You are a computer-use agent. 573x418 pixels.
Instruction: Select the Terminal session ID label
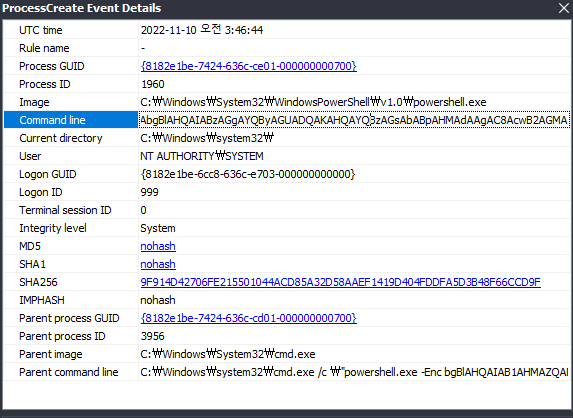(x=65, y=210)
